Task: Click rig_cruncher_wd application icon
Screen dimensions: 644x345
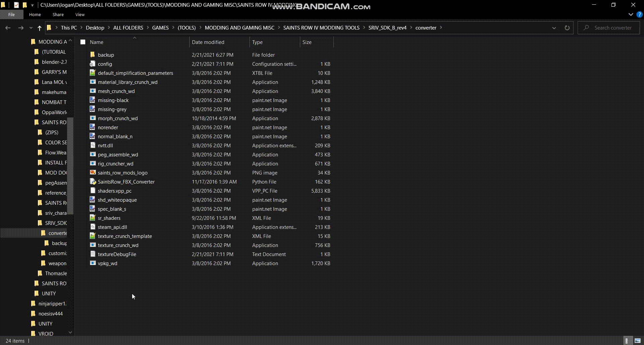Action: click(x=93, y=163)
